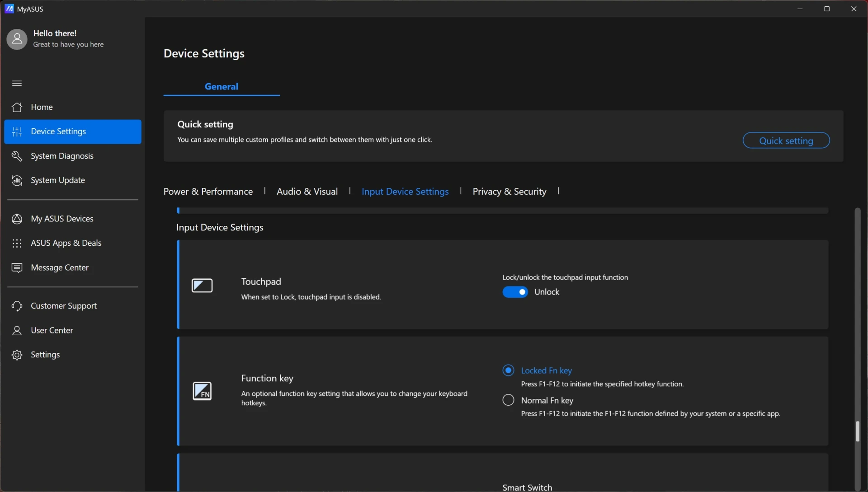Click the Quick setting button

(786, 141)
